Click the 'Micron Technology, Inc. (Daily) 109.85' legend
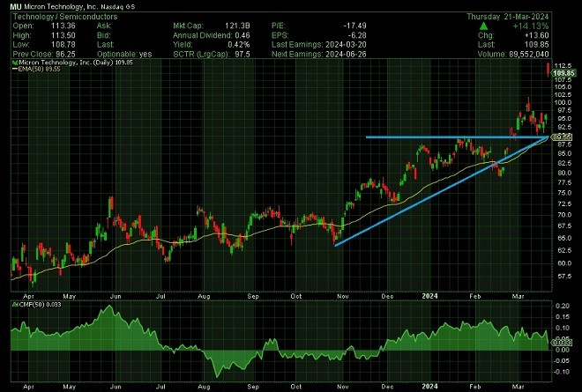582x392 pixels. coord(76,63)
